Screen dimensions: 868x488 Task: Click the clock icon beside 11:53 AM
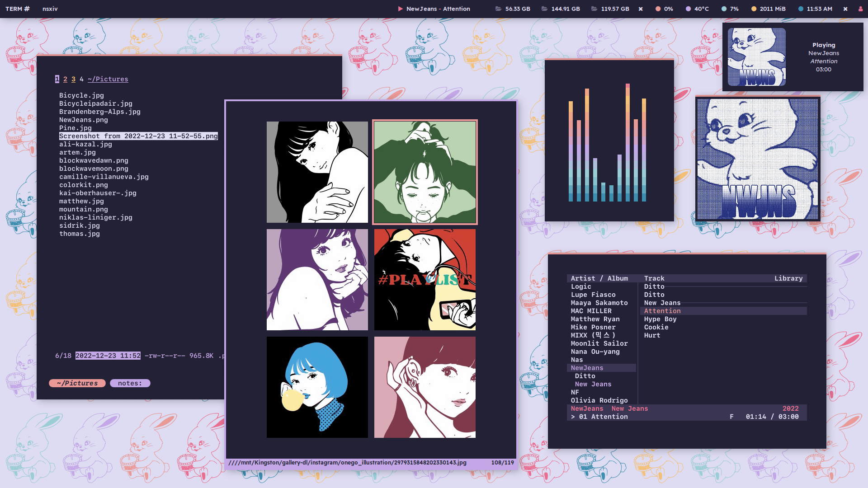point(801,9)
